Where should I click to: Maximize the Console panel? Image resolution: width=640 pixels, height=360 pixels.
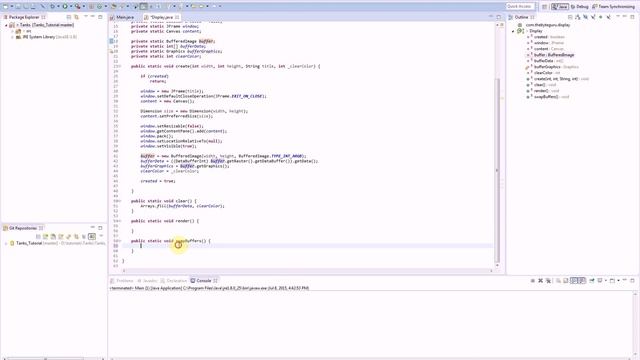coord(633,280)
